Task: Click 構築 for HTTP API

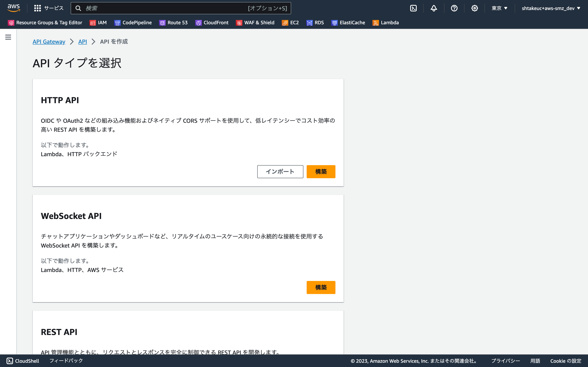Action: point(321,171)
